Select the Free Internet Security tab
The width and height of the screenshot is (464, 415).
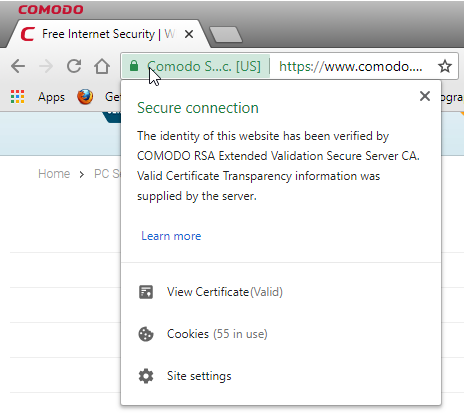(108, 34)
